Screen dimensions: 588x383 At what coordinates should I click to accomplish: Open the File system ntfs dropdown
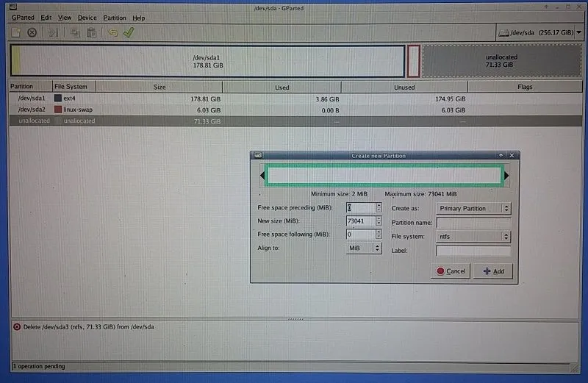(473, 237)
